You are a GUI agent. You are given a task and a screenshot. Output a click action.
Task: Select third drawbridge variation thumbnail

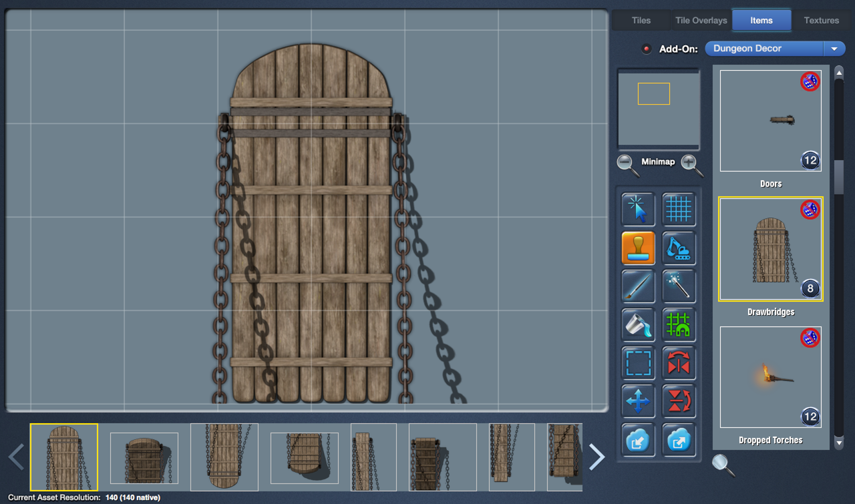(224, 457)
